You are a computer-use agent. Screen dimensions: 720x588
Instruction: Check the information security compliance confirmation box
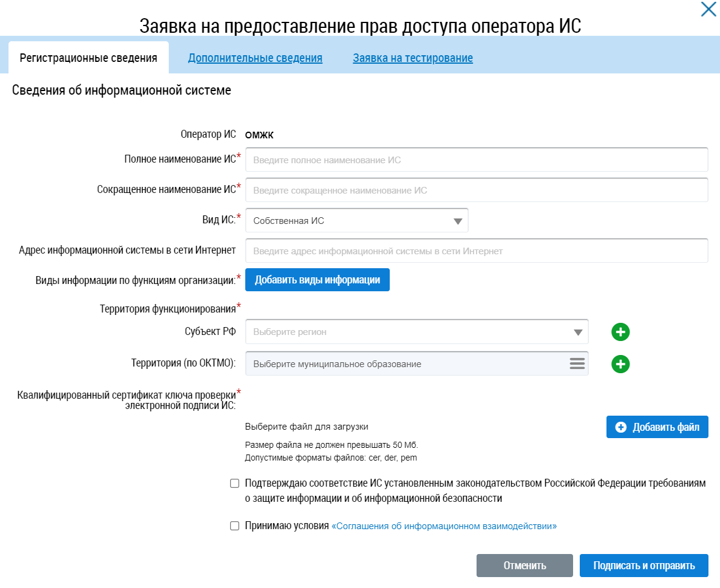234,484
